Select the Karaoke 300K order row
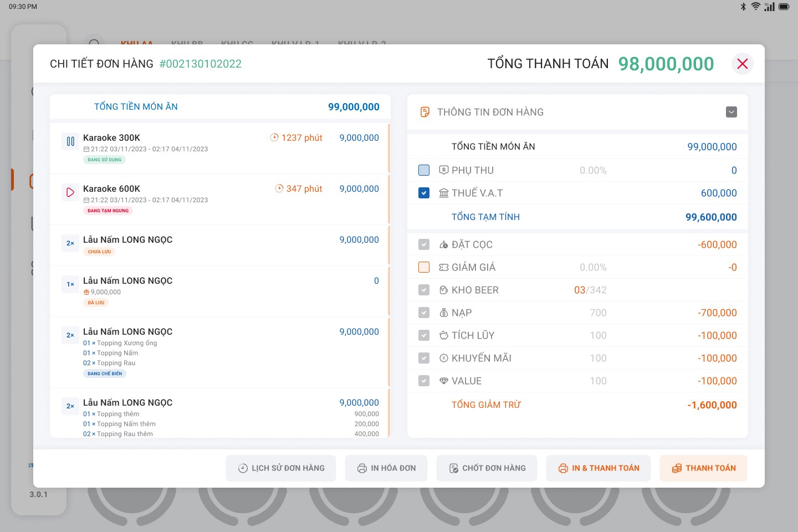 (220, 148)
